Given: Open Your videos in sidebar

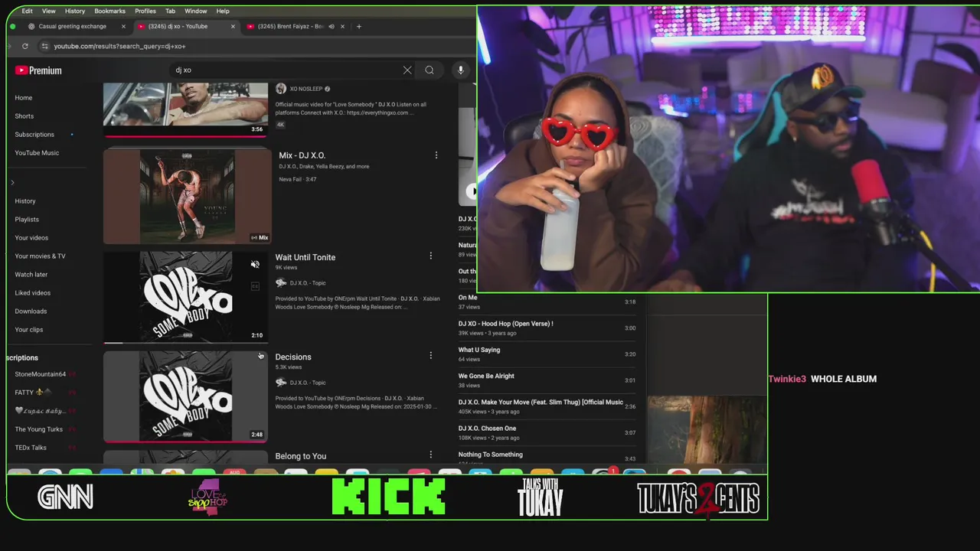Looking at the screenshot, I should click(31, 238).
